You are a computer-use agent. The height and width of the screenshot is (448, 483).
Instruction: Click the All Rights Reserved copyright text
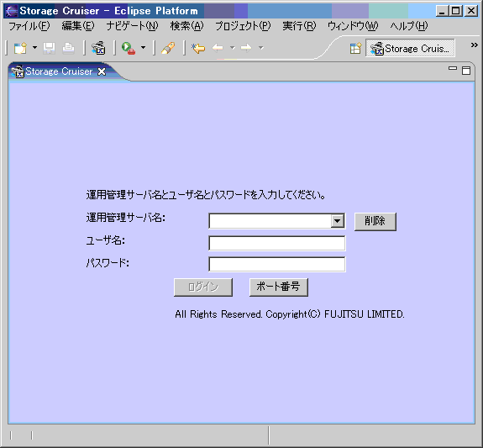click(290, 314)
